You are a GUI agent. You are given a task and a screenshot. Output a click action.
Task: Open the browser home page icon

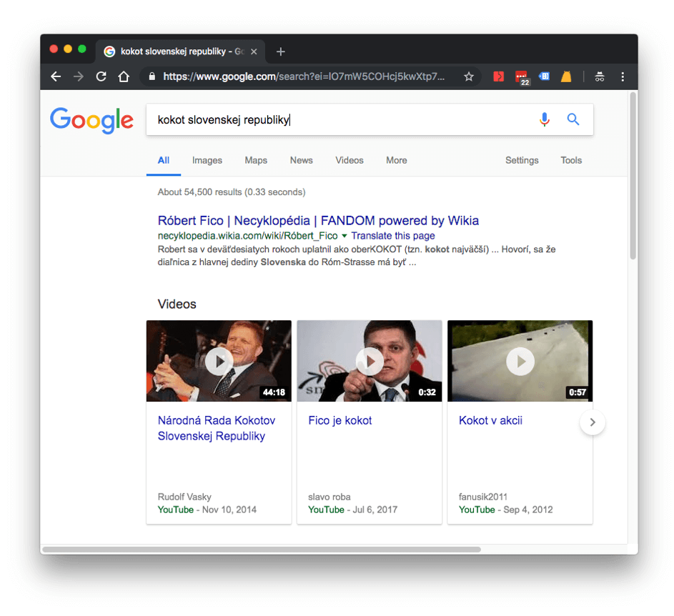[x=124, y=76]
